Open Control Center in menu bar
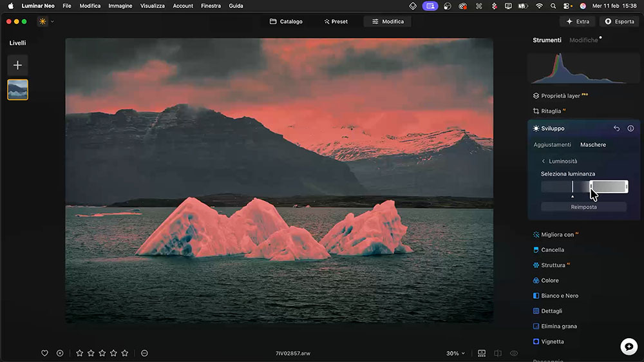This screenshot has height=362, width=644. coord(567,6)
